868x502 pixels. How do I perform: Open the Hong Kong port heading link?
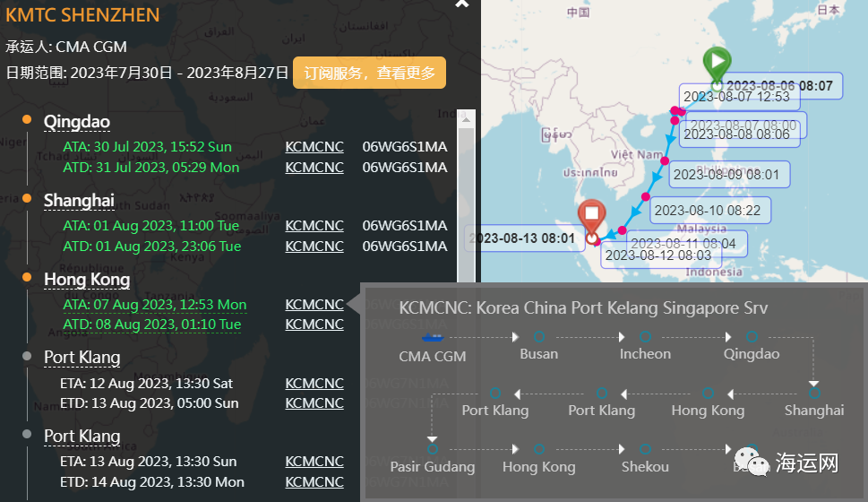tap(87, 280)
